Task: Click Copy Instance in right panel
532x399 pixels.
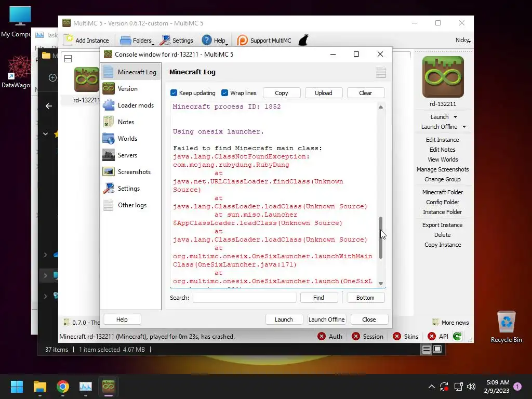Action: point(443,245)
